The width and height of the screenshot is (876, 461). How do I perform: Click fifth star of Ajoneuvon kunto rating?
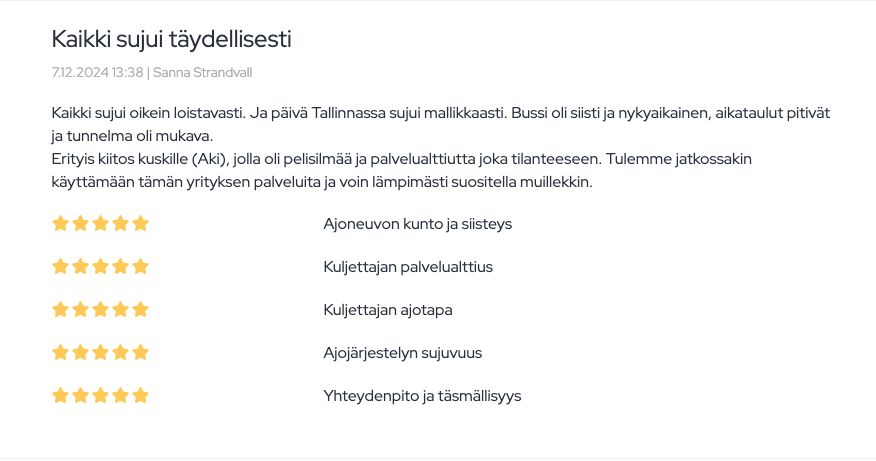(141, 223)
